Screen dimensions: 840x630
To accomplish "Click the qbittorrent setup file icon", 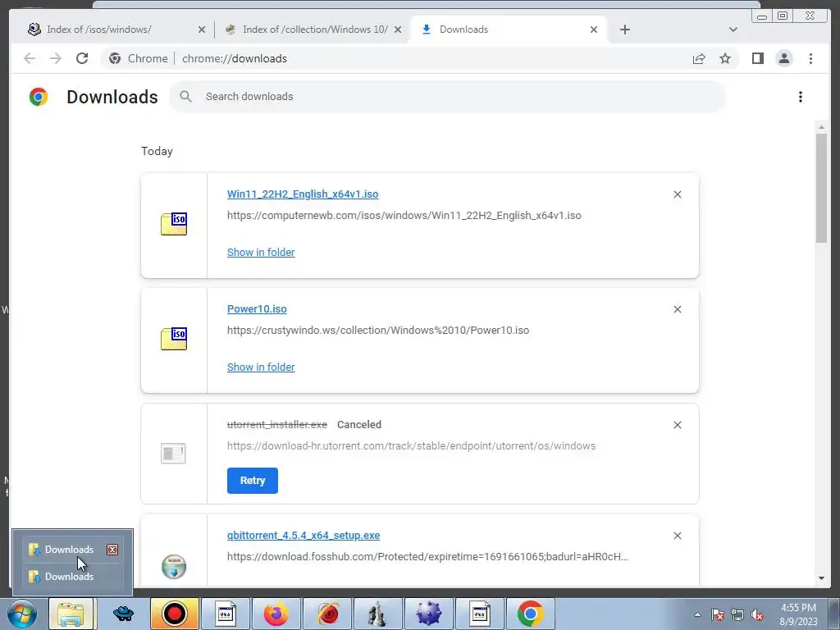I will (x=174, y=567).
